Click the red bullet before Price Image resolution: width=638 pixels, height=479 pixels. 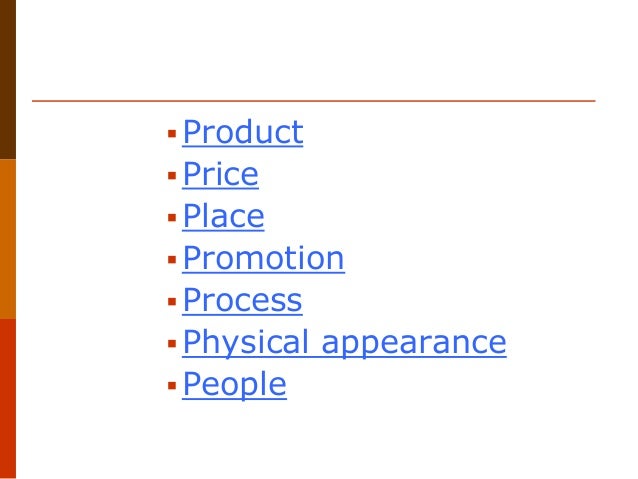point(172,176)
